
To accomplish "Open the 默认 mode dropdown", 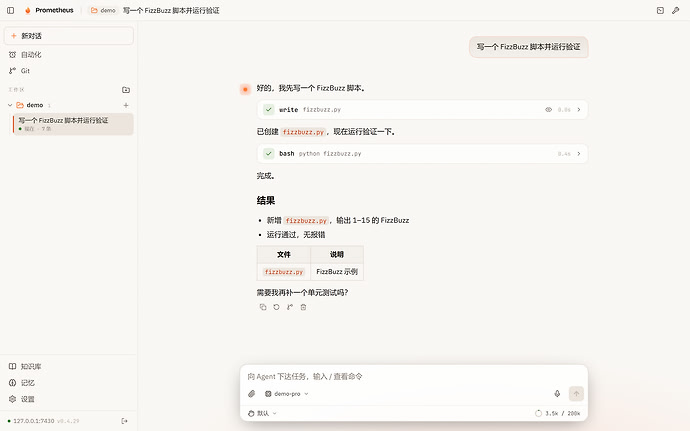I will [262, 413].
